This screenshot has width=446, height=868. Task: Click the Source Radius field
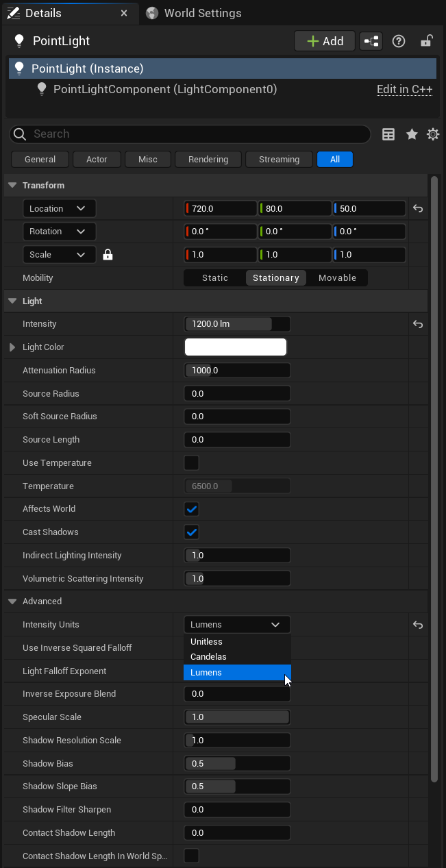pos(237,394)
